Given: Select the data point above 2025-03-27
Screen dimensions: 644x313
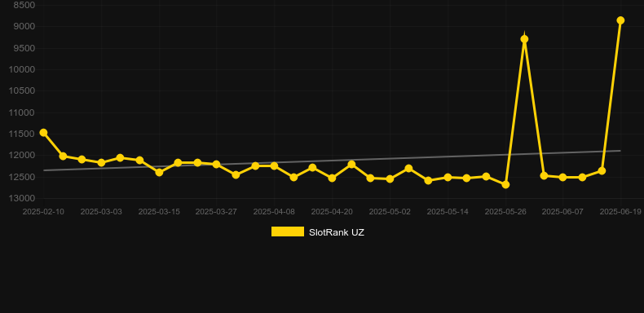Looking at the screenshot, I should [x=217, y=165].
